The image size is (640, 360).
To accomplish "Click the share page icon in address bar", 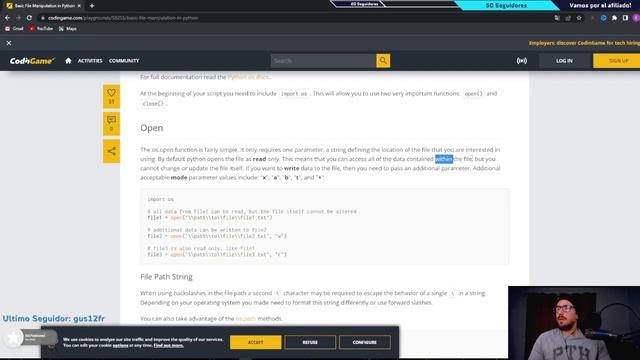I will pyautogui.click(x=568, y=18).
